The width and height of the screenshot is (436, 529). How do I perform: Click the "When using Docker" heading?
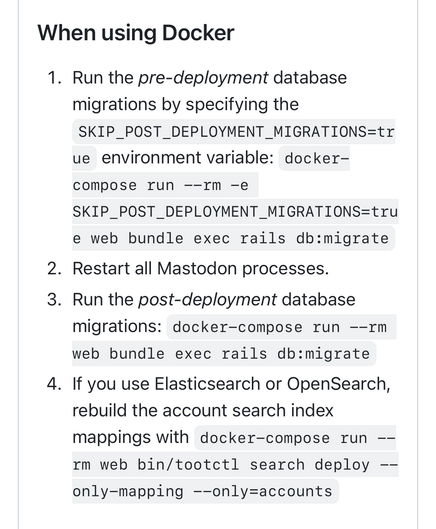(x=136, y=33)
